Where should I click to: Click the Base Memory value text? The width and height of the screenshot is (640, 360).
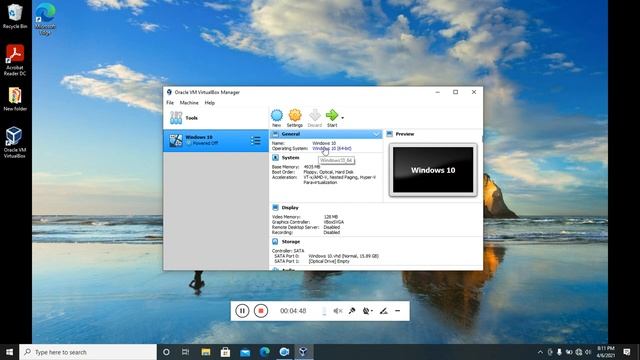pos(312,167)
